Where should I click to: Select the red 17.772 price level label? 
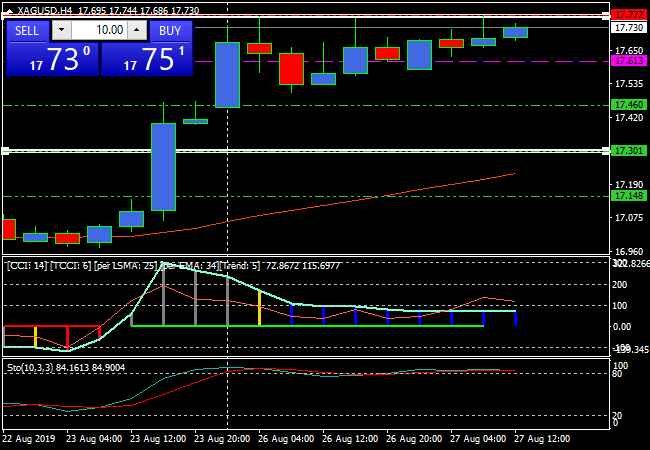(x=629, y=15)
